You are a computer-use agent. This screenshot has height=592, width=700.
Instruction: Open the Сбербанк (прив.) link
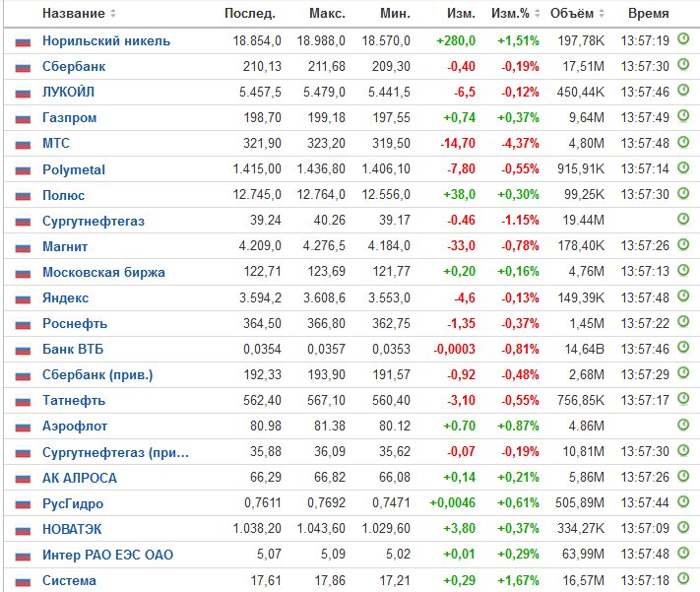(97, 375)
